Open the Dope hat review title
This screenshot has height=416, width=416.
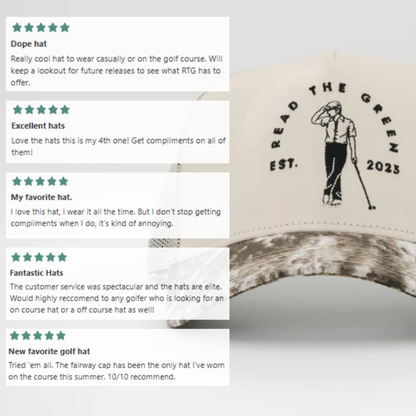pos(29,44)
